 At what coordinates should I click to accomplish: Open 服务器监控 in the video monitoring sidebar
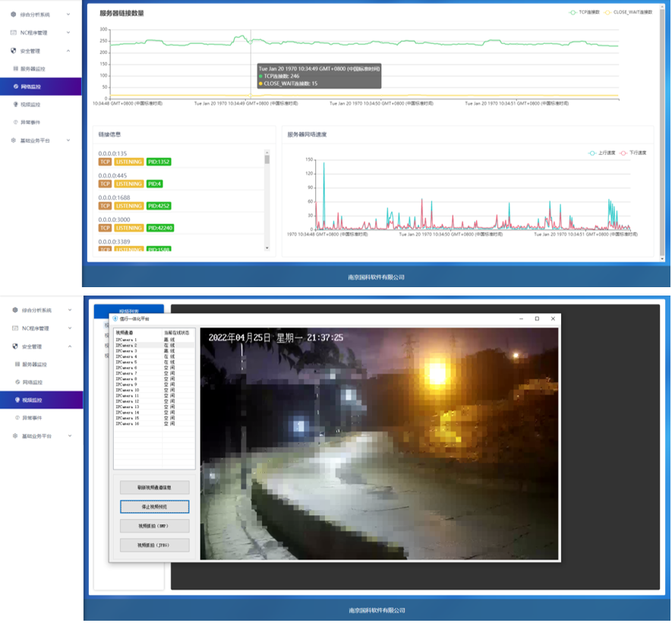(33, 364)
